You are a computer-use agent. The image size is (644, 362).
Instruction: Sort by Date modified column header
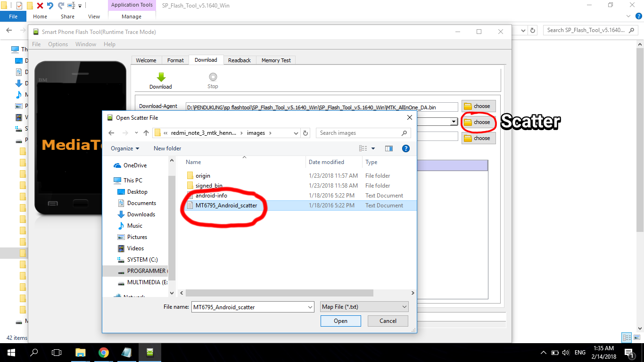pos(326,162)
